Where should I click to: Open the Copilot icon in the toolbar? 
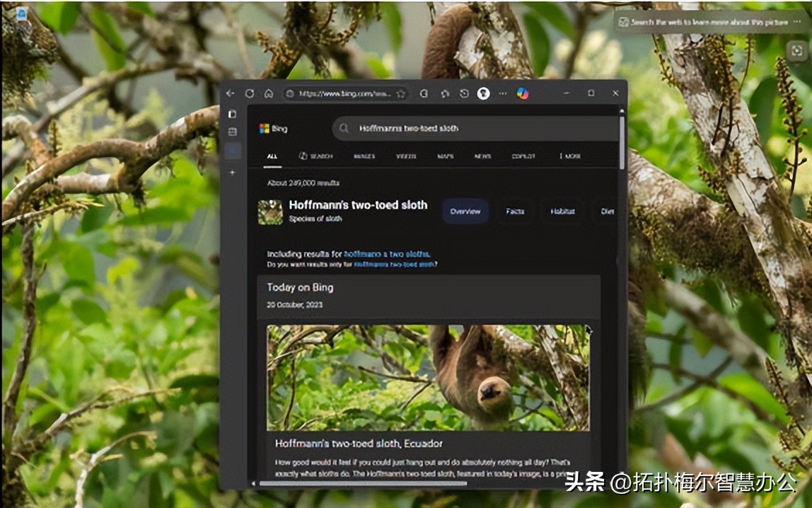click(523, 93)
